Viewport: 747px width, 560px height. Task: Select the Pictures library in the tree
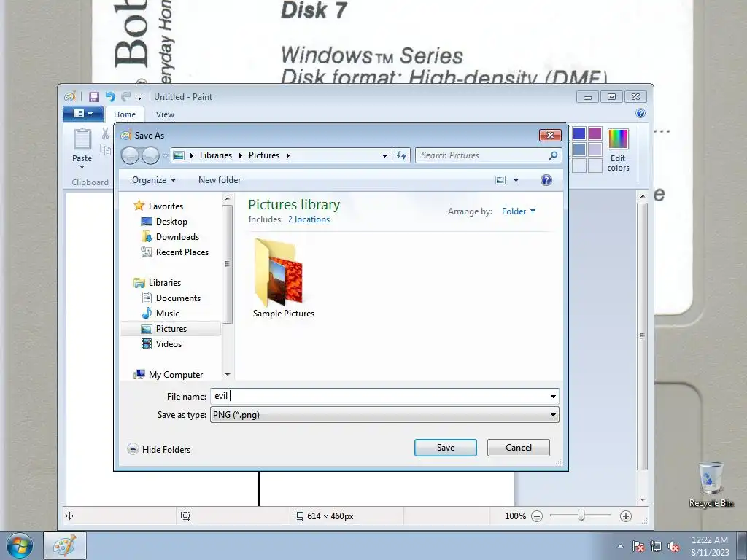(171, 329)
